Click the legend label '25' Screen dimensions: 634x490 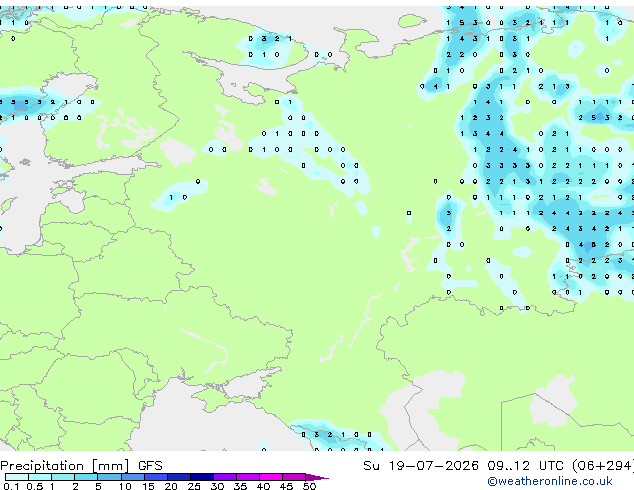point(194,486)
